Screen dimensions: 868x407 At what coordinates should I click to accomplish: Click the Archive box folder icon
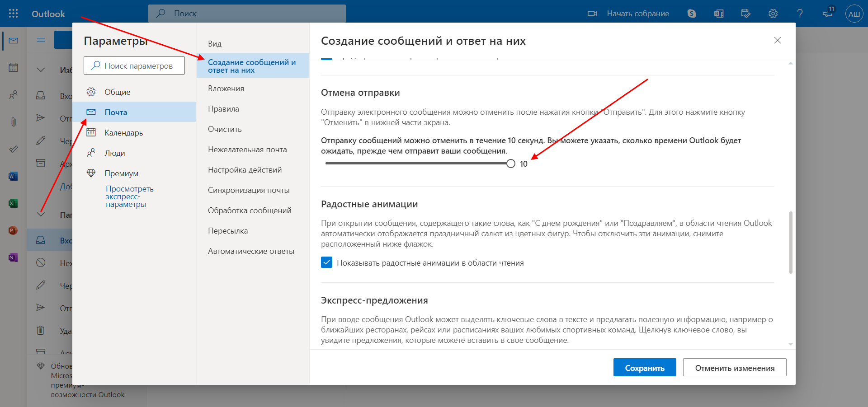pyautogui.click(x=41, y=163)
